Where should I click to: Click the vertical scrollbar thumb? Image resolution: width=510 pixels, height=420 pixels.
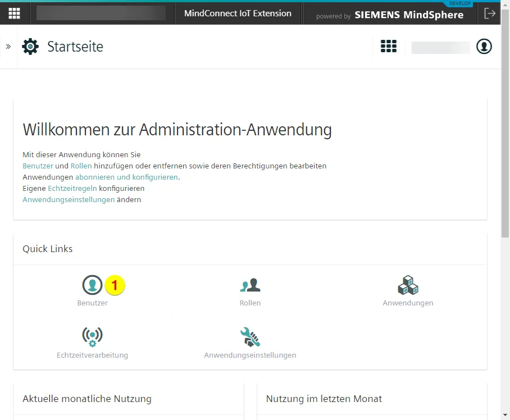[505, 124]
